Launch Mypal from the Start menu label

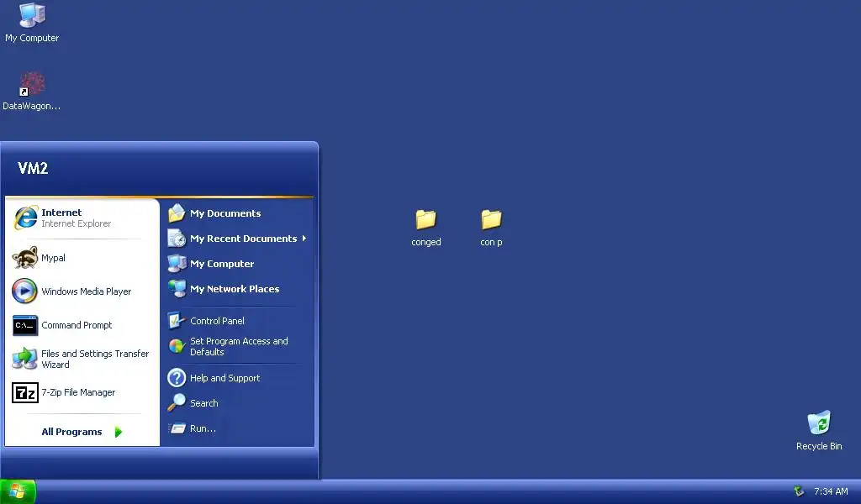pos(53,259)
